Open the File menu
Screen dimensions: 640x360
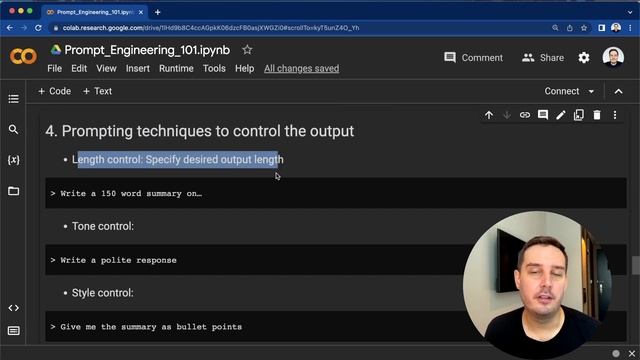pyautogui.click(x=54, y=69)
